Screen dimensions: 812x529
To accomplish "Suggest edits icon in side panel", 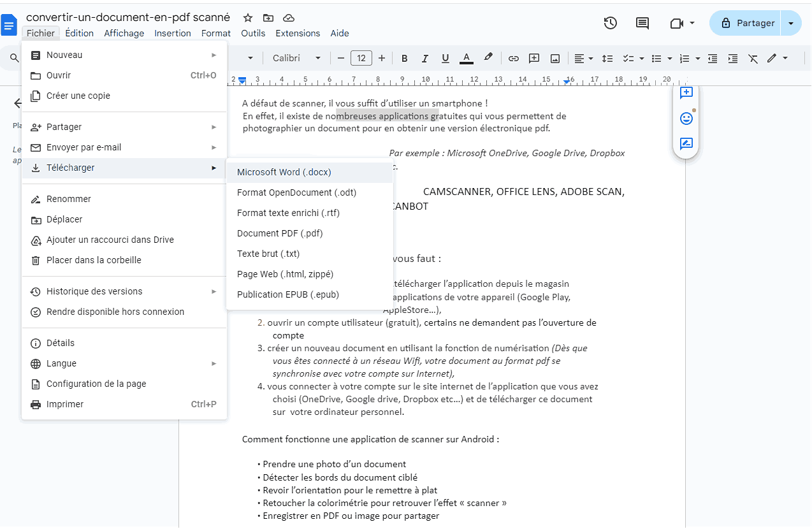I will coord(686,143).
